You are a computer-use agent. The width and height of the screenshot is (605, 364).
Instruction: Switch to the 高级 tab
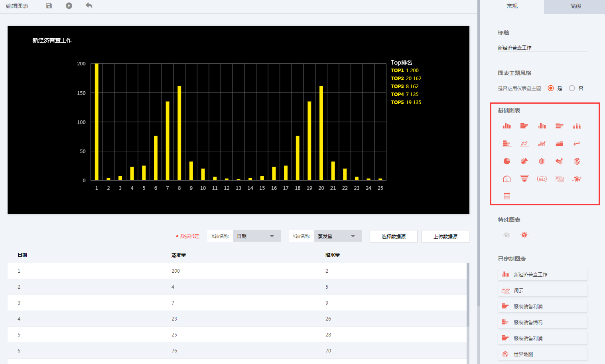[x=575, y=6]
